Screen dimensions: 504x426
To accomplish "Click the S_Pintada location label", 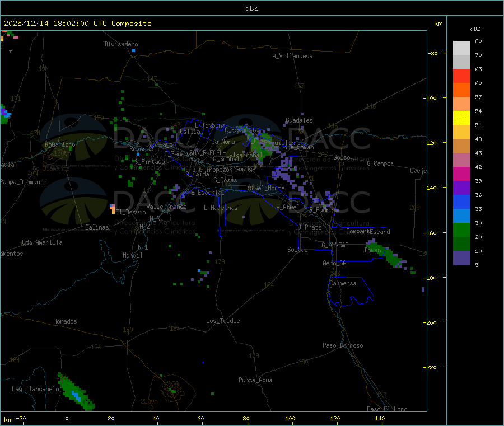I will point(150,162).
